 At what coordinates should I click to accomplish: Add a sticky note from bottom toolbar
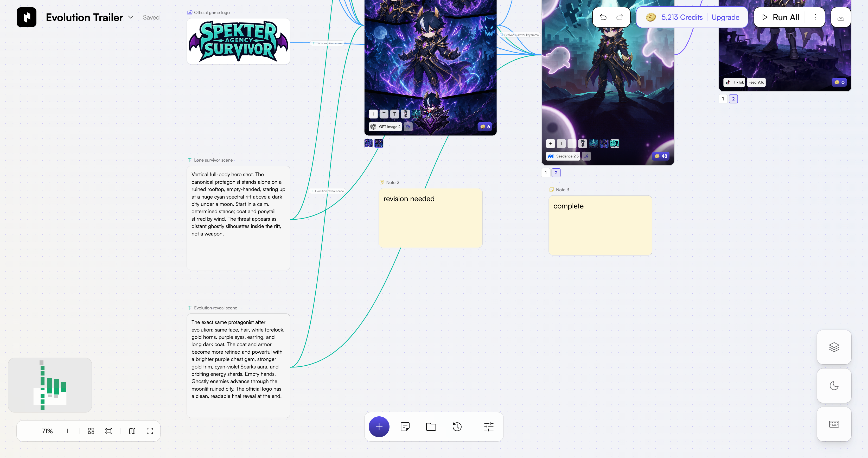pyautogui.click(x=405, y=427)
